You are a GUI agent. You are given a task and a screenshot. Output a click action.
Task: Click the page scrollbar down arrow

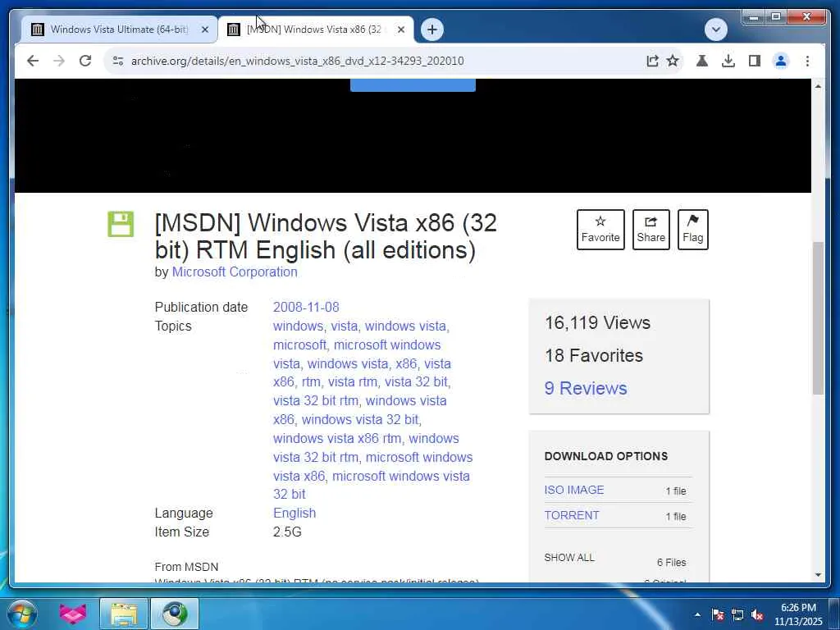click(x=818, y=575)
